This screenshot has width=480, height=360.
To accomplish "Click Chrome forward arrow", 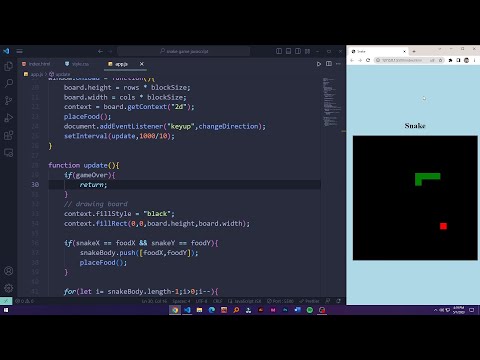I will (x=360, y=60).
